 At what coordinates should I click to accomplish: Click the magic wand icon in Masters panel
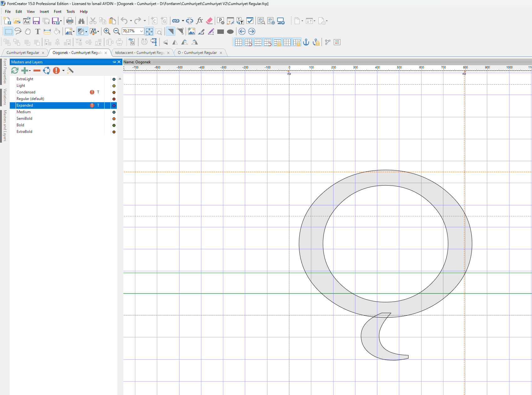70,71
